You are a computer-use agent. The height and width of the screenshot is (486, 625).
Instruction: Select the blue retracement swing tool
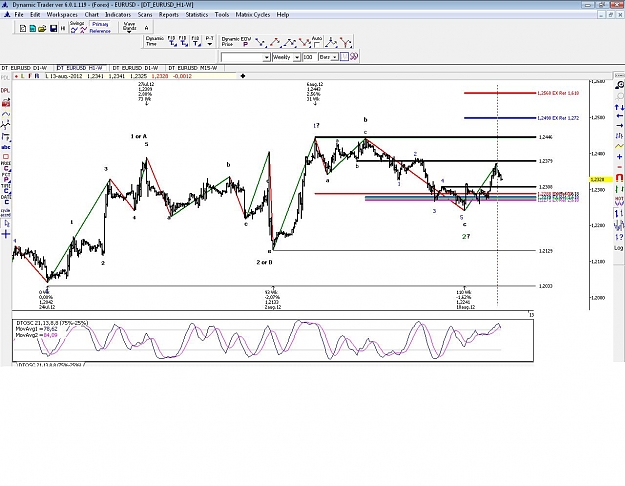tap(260, 42)
